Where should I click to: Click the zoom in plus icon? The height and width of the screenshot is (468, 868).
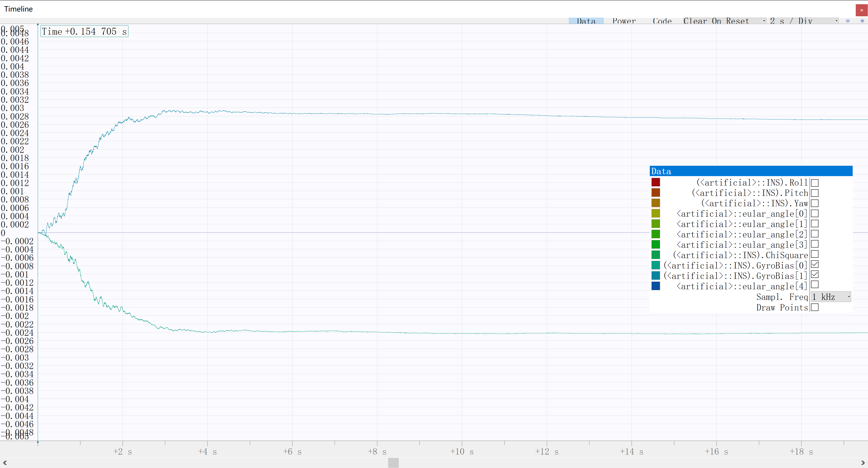862,21
